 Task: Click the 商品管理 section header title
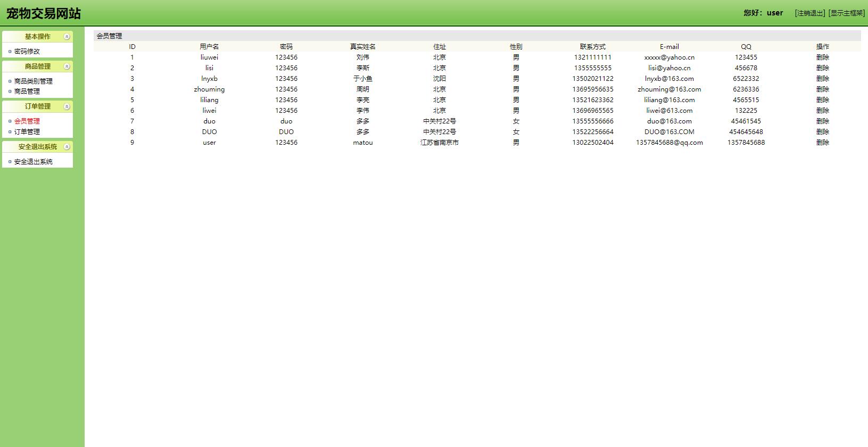coord(37,67)
